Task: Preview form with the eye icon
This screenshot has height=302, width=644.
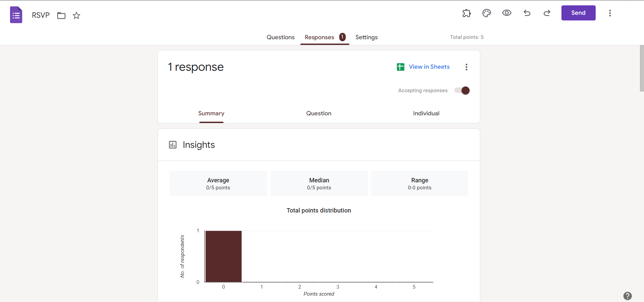Action: 507,13
